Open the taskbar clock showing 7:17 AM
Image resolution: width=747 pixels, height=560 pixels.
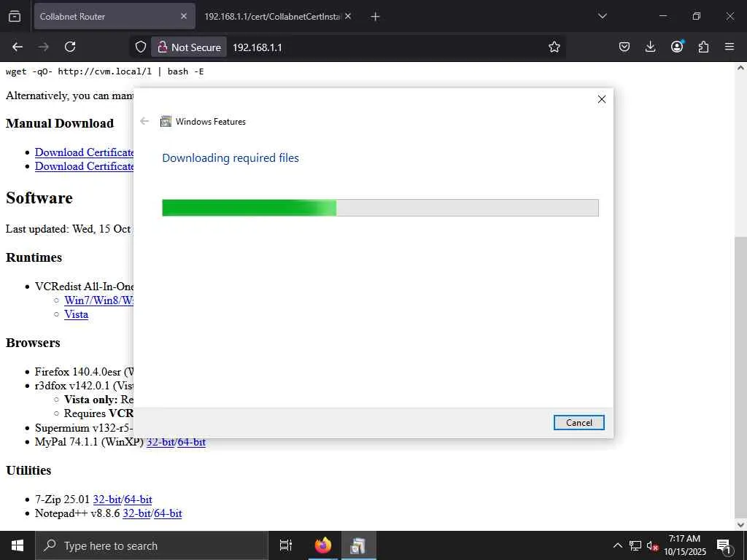tap(684, 545)
